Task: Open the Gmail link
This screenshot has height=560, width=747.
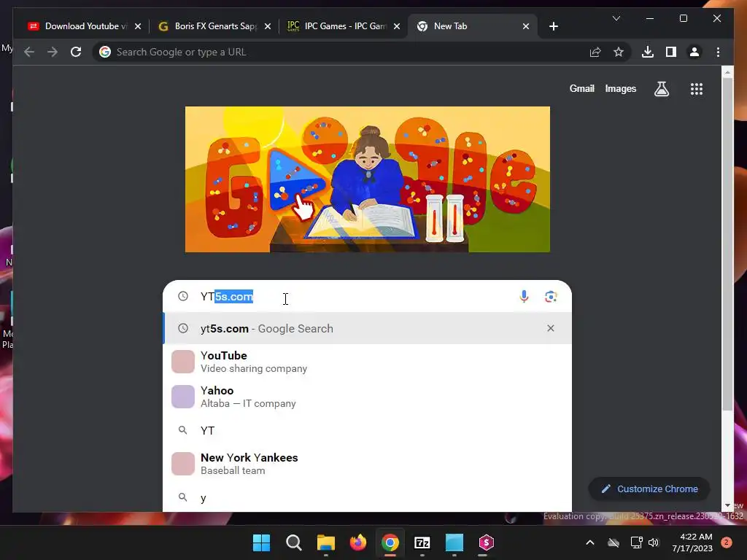Action: point(581,88)
